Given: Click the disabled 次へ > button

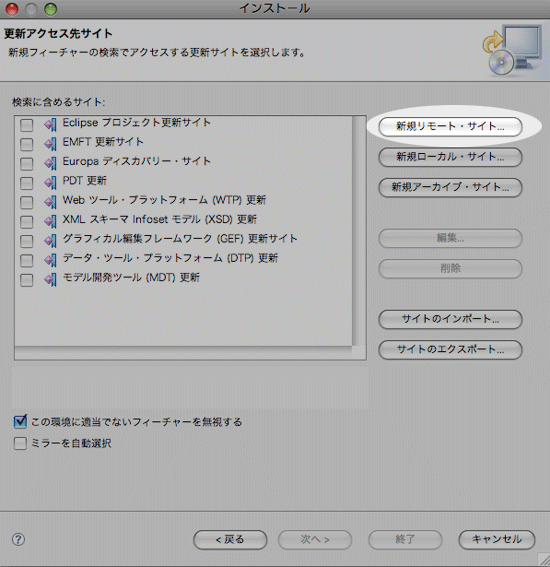Looking at the screenshot, I should [x=315, y=540].
